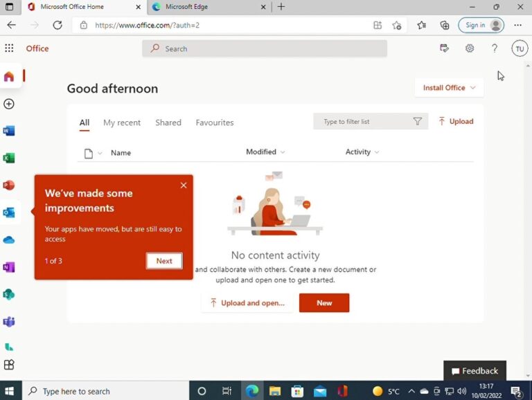Open Word from the sidebar
The image size is (532, 400).
tap(9, 131)
